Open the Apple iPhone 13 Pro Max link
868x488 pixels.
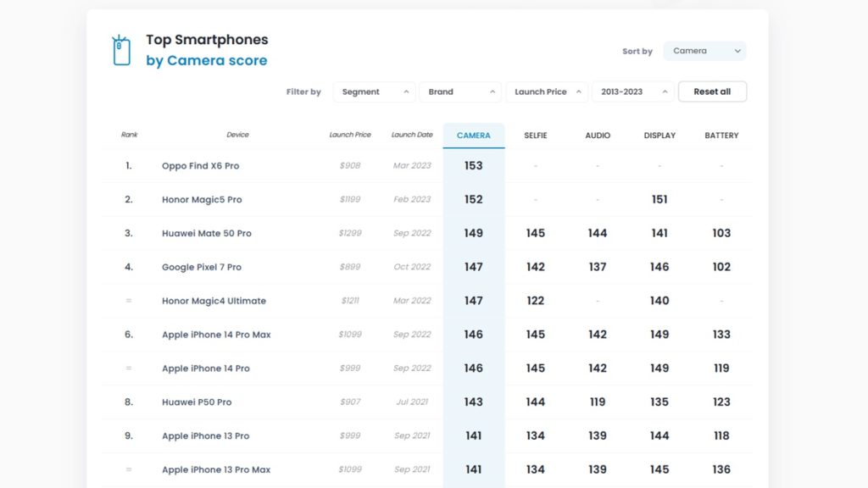216,469
